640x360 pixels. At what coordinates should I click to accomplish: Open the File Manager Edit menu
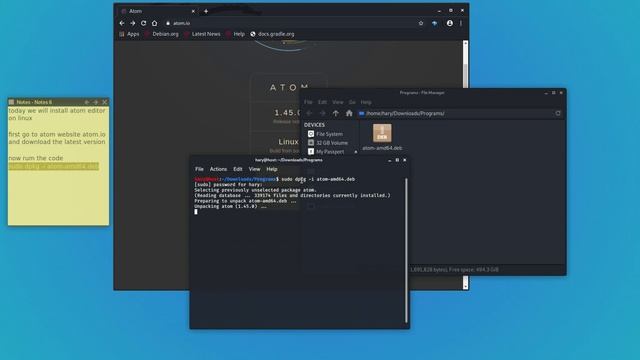pos(322,102)
